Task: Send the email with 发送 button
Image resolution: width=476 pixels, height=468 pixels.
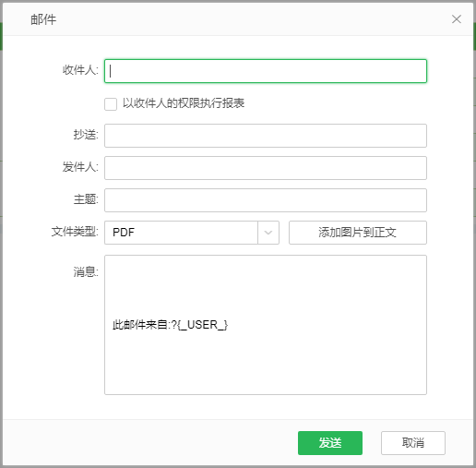Action: pos(330,443)
